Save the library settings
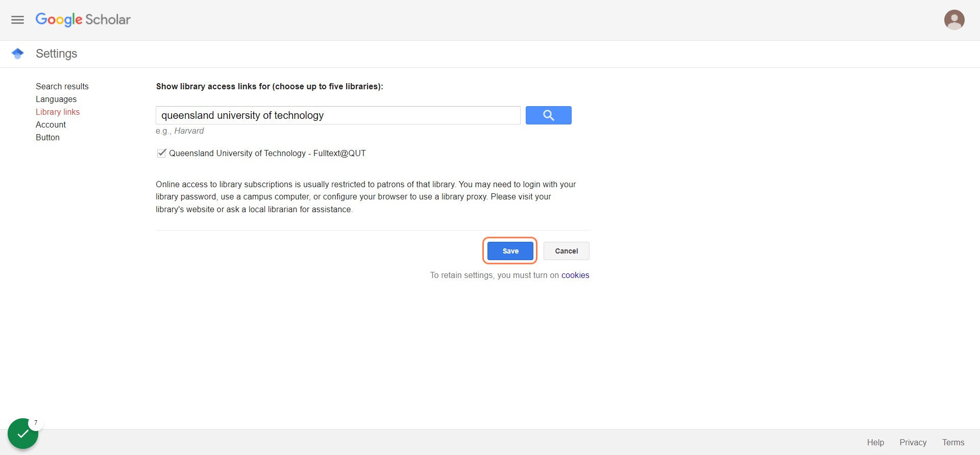Viewport: 980px width, 455px height. point(510,251)
